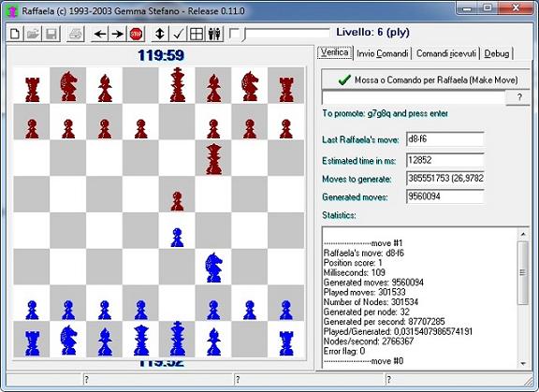
Task: Click the save diskette toolbar icon
Action: coord(51,34)
